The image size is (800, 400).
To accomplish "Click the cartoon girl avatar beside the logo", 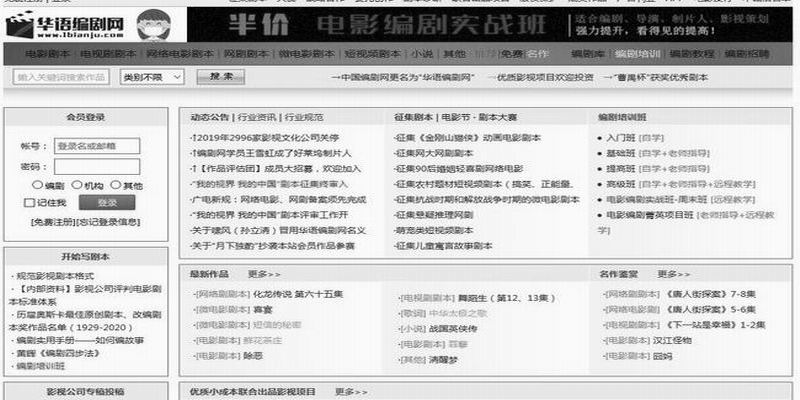I will 155,25.
